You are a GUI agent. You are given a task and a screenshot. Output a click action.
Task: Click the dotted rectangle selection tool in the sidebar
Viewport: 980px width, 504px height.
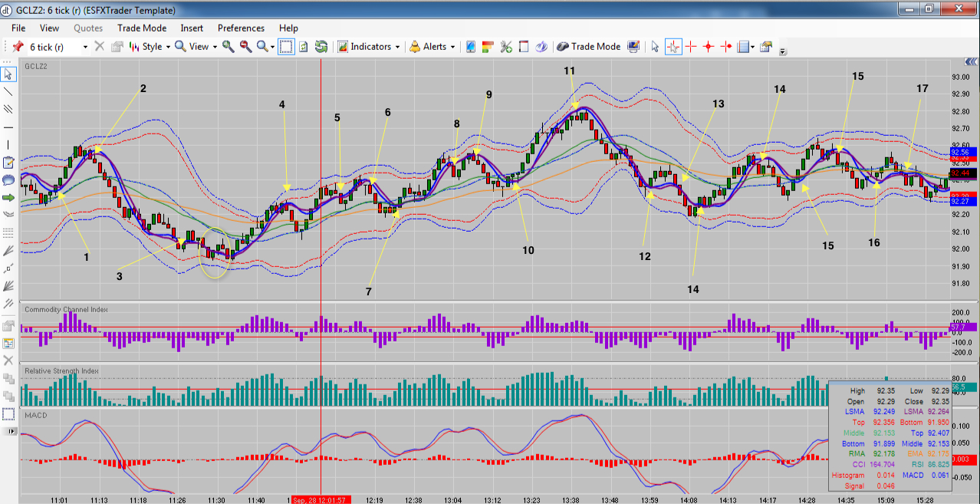[8, 414]
